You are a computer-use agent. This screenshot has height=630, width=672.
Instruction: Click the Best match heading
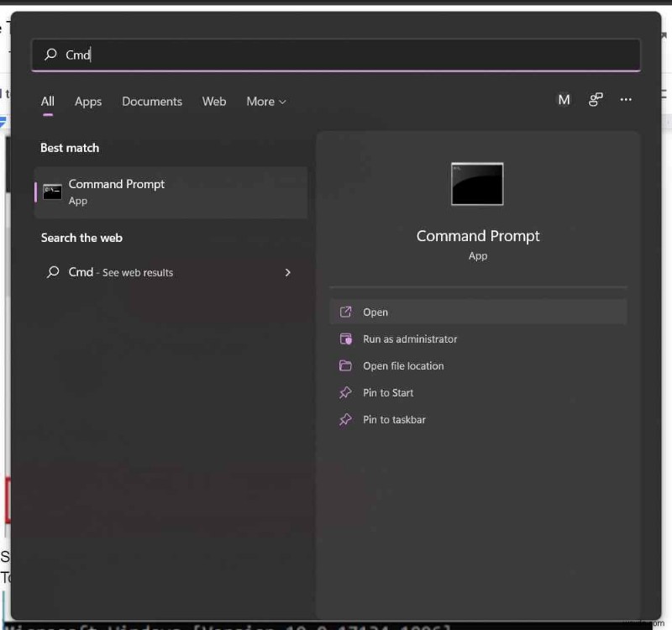pyautogui.click(x=70, y=148)
